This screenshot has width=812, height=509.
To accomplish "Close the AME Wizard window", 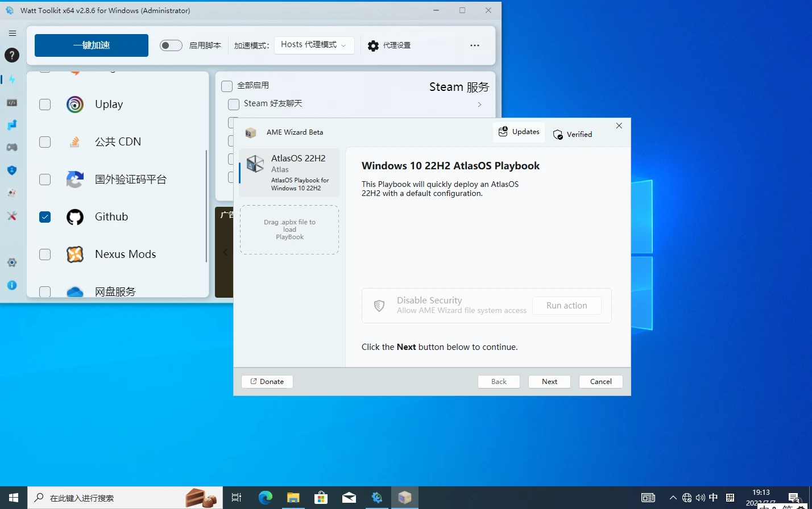I will 619,126.
